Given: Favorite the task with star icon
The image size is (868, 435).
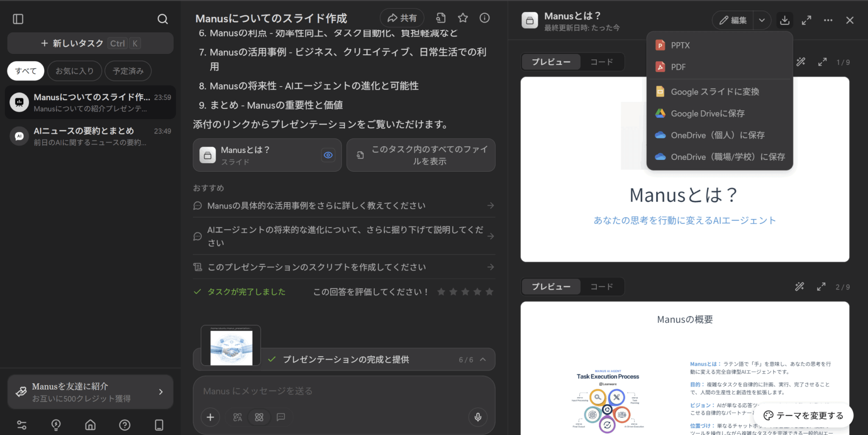Looking at the screenshot, I should (463, 18).
